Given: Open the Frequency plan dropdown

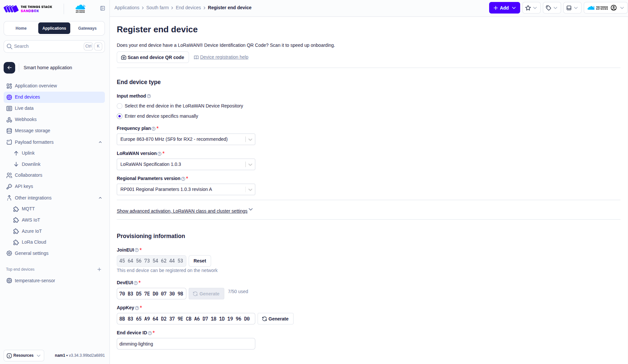Looking at the screenshot, I should tap(186, 139).
